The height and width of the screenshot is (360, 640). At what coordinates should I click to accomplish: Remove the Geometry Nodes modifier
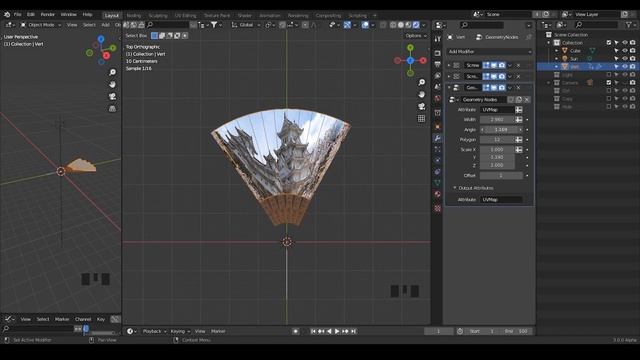(x=518, y=87)
